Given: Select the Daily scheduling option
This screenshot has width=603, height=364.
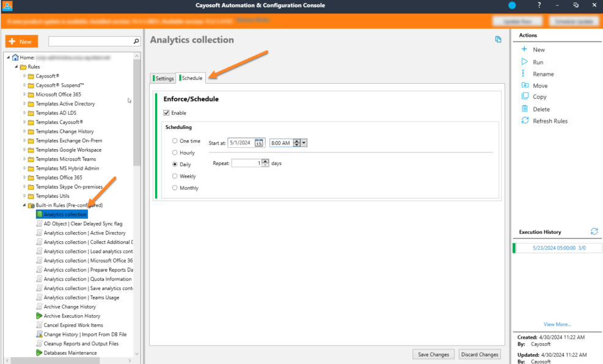Looking at the screenshot, I should (175, 164).
